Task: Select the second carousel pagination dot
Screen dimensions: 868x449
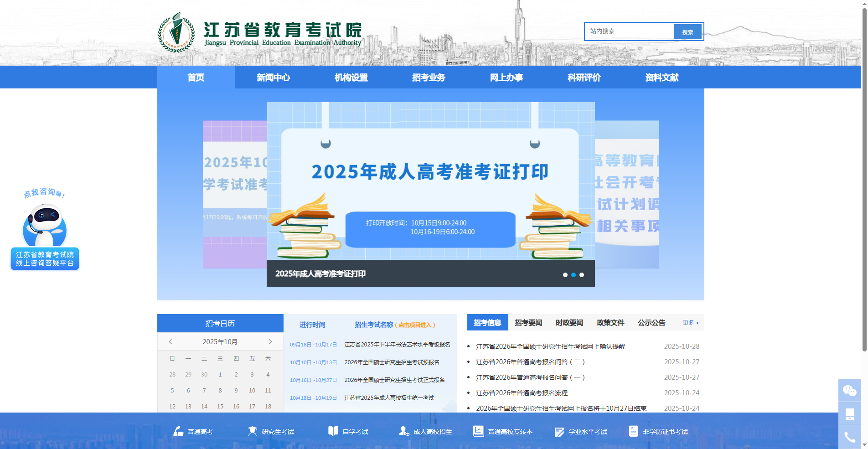Action: tap(573, 274)
